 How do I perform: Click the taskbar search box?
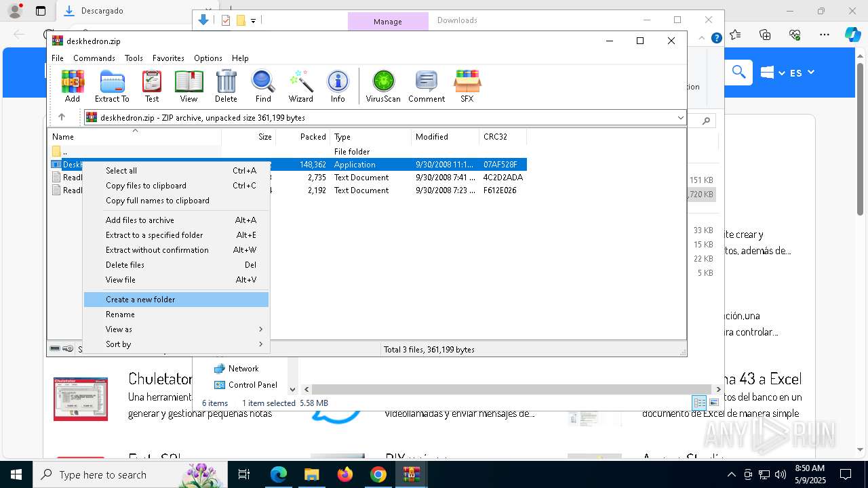129,474
